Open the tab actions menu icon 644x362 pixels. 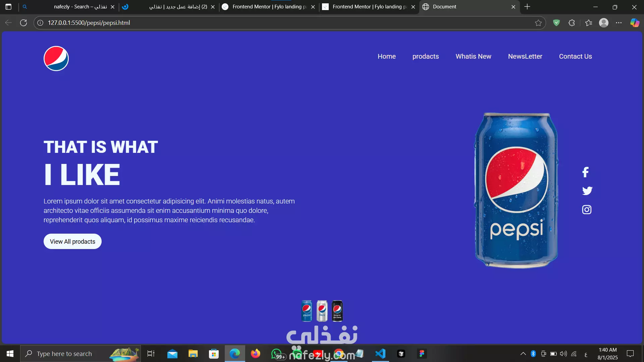click(9, 7)
